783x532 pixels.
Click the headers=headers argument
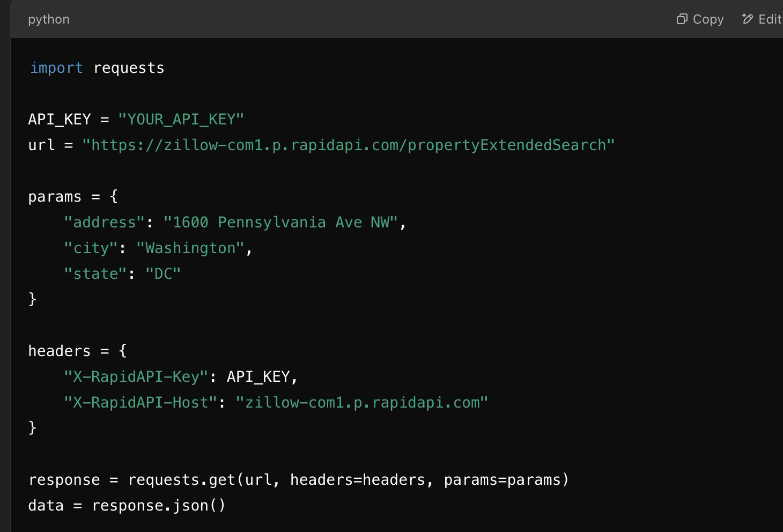click(358, 479)
